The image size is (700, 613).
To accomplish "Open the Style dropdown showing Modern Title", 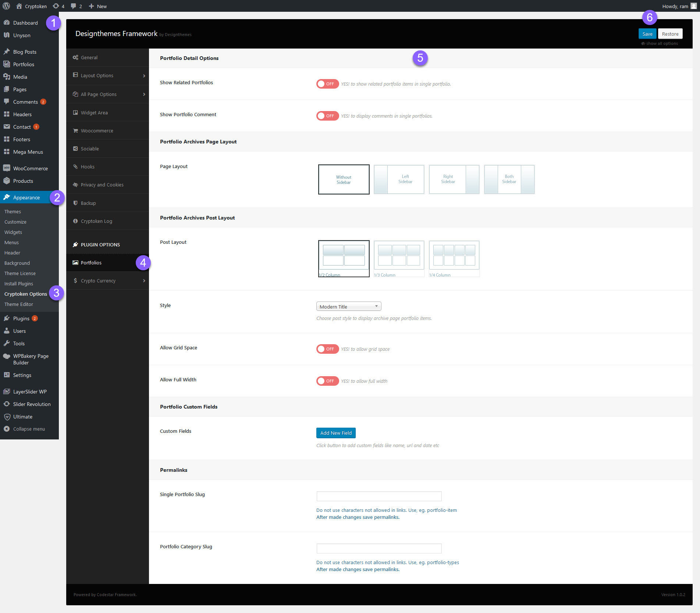I will (x=348, y=306).
